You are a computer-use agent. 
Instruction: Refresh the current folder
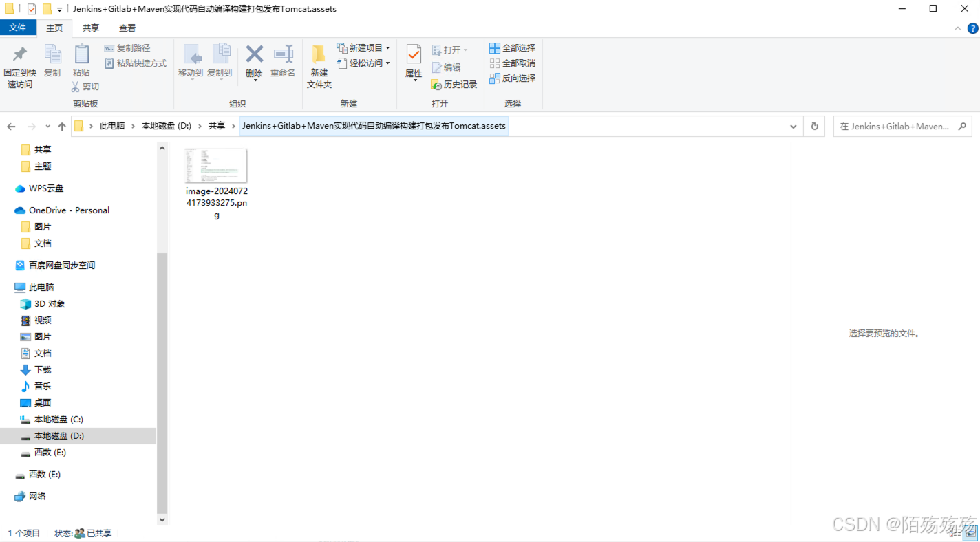click(815, 127)
